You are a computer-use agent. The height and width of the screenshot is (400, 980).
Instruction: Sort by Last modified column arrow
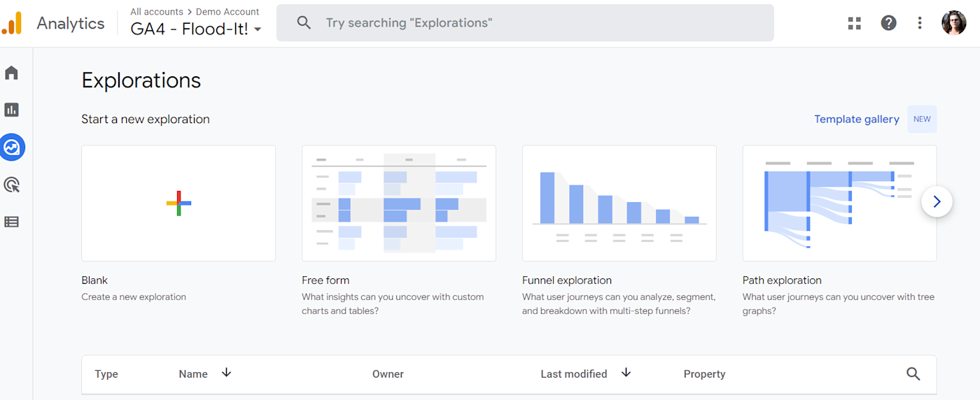[x=626, y=373]
